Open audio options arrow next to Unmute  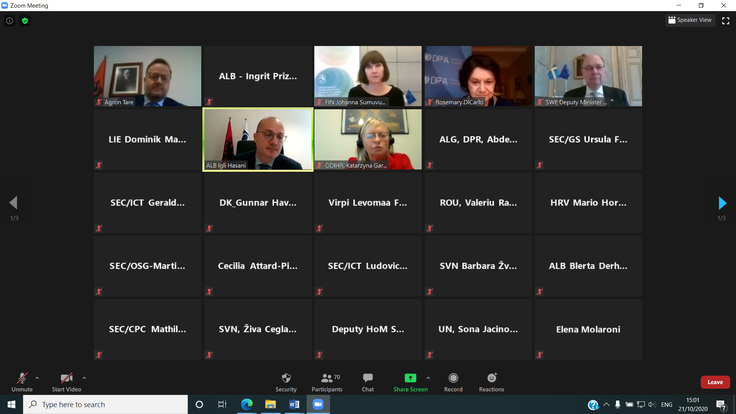click(x=38, y=378)
